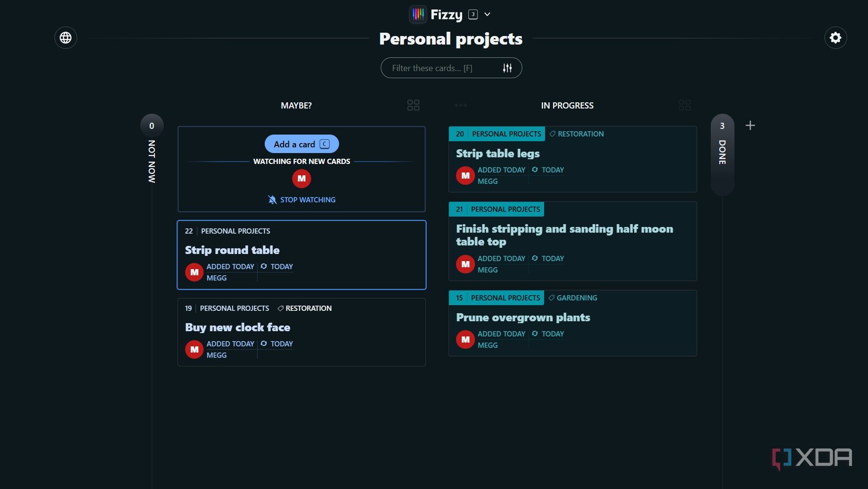Click the J keyboard shortcut badge beside Fizzy
This screenshot has height=489, width=868.
(x=473, y=14)
